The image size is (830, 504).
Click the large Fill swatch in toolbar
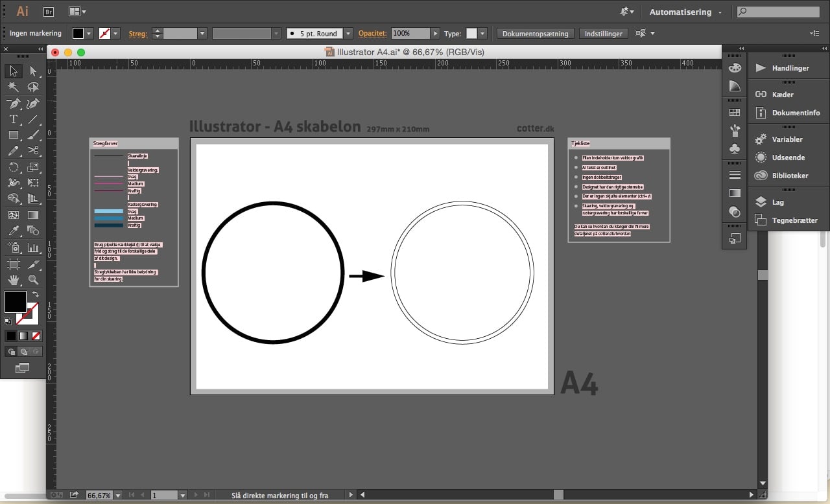(x=16, y=302)
